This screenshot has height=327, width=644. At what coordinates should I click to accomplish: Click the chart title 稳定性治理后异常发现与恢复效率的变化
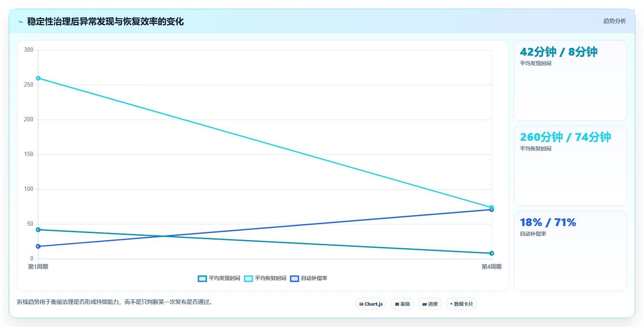(x=105, y=22)
